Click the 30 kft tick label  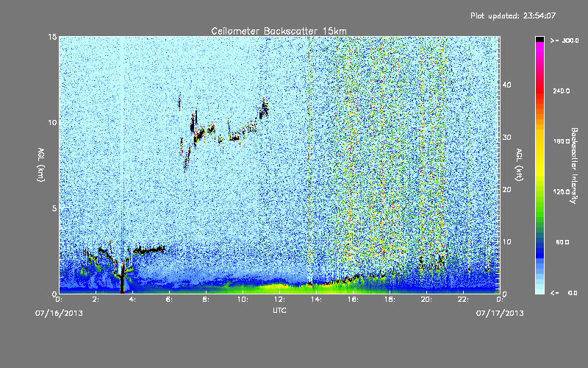tap(506, 137)
